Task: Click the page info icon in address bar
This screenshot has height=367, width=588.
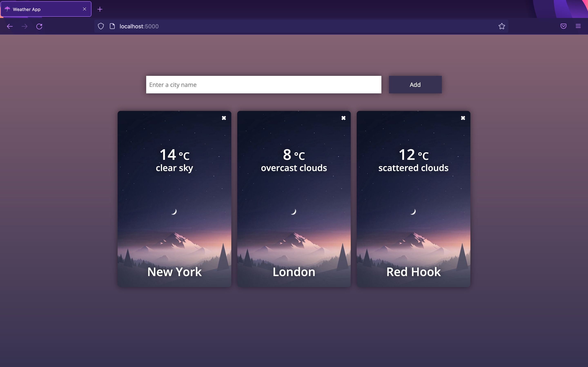Action: (x=112, y=26)
